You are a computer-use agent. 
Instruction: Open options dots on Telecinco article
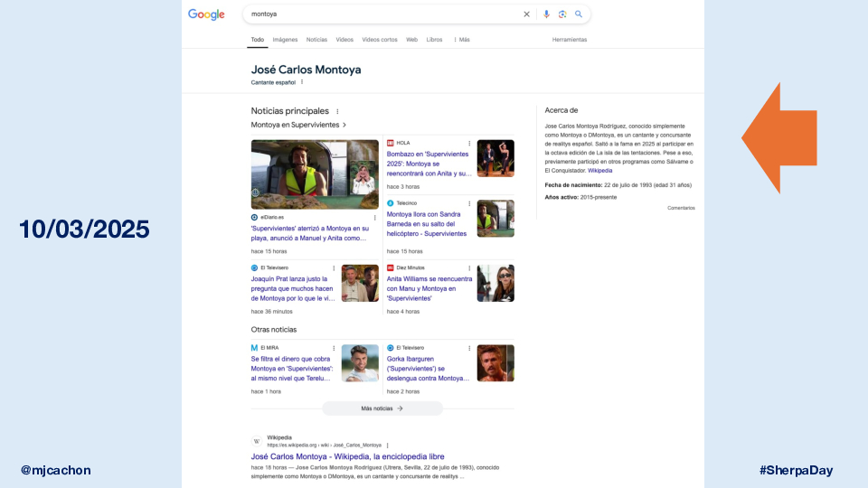pyautogui.click(x=469, y=203)
